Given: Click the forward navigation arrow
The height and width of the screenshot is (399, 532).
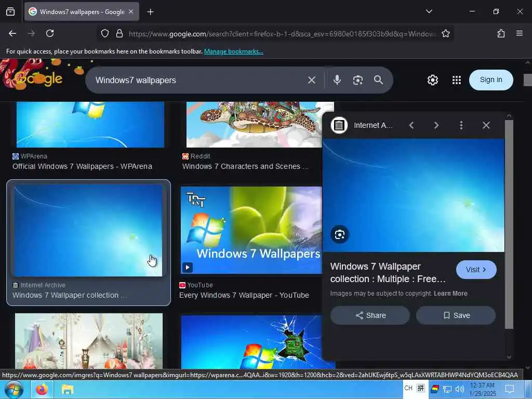Looking at the screenshot, I should pos(31,33).
